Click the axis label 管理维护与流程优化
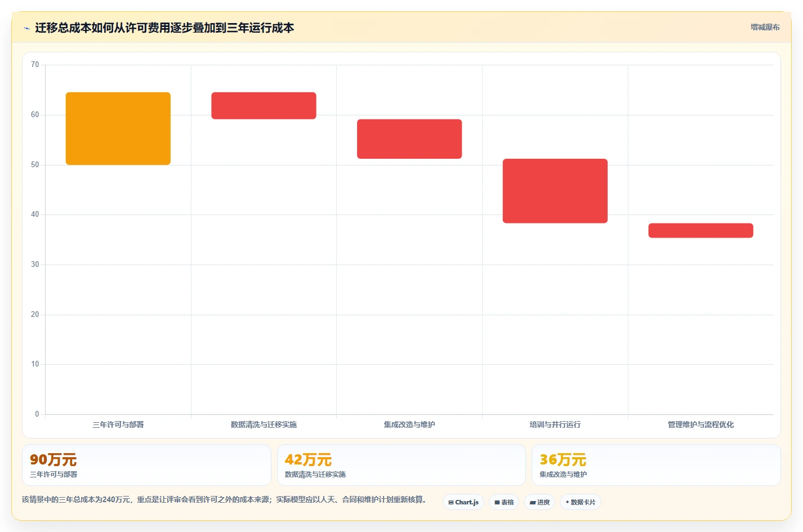The image size is (803, 532). click(x=701, y=424)
